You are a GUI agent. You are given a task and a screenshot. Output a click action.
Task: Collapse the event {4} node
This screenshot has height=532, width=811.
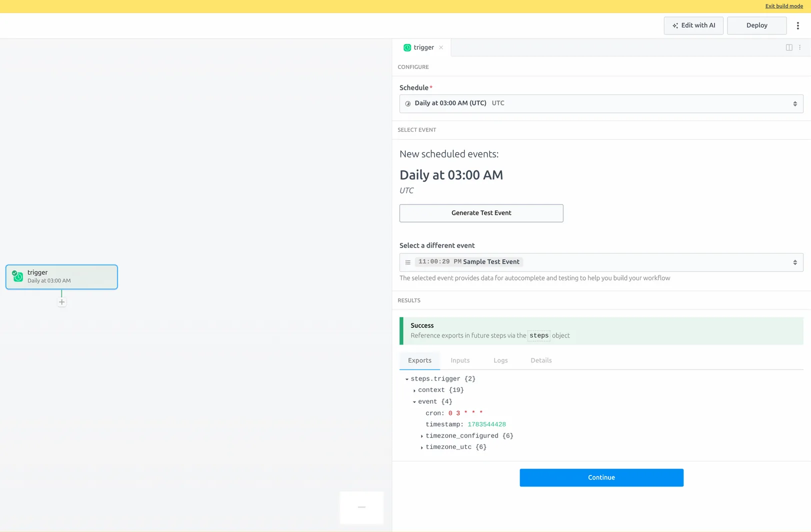click(414, 402)
